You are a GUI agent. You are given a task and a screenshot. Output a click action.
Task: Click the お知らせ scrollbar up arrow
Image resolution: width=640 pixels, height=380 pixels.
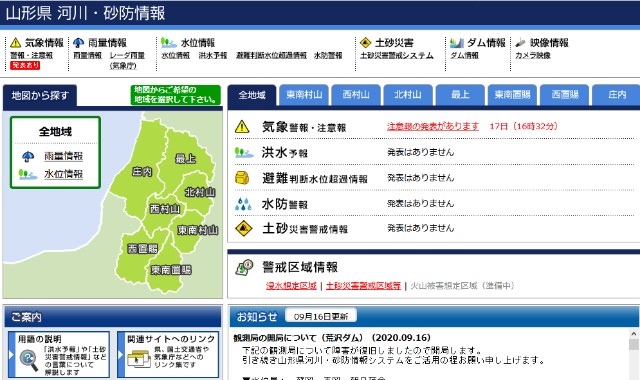(x=633, y=334)
